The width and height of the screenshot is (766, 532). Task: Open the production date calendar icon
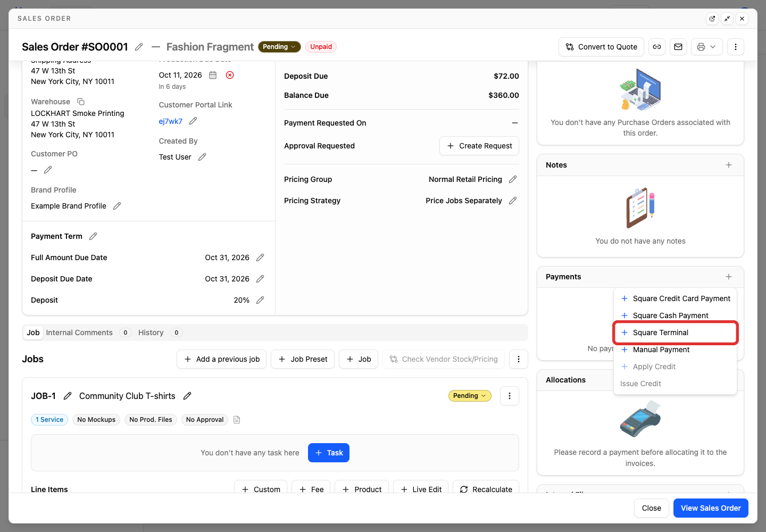pyautogui.click(x=213, y=75)
